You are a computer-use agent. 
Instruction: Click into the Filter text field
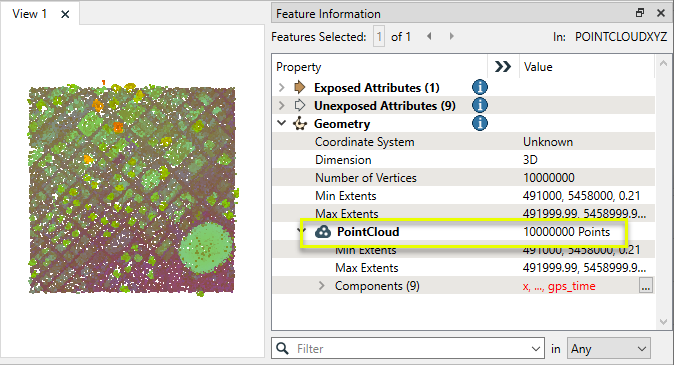tap(411, 349)
